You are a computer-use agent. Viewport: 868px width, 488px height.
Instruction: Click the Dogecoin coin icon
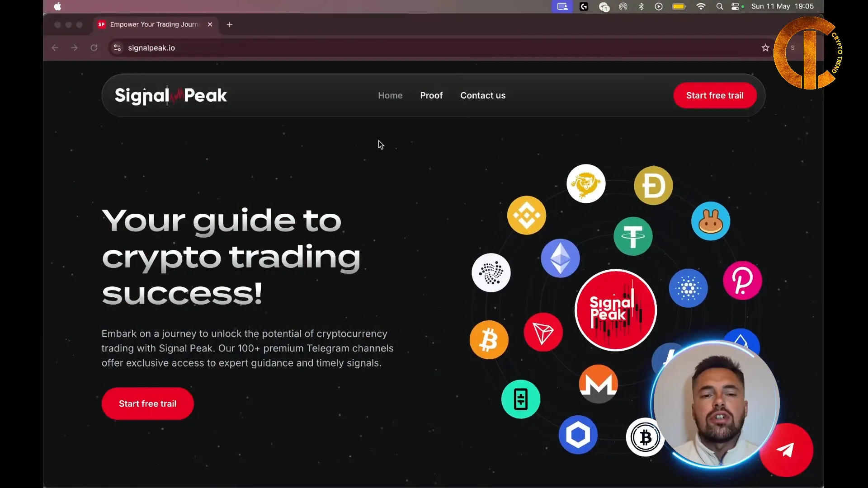[x=653, y=185]
